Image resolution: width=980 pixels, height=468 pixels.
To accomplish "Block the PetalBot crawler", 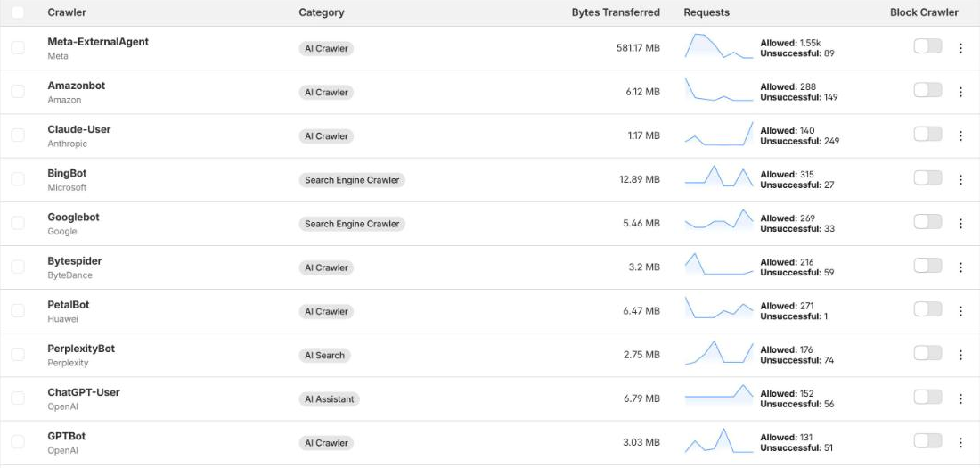I will pos(927,309).
